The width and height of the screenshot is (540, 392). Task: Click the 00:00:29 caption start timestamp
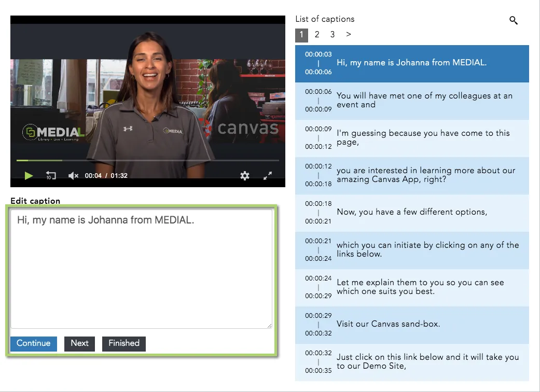[318, 316]
